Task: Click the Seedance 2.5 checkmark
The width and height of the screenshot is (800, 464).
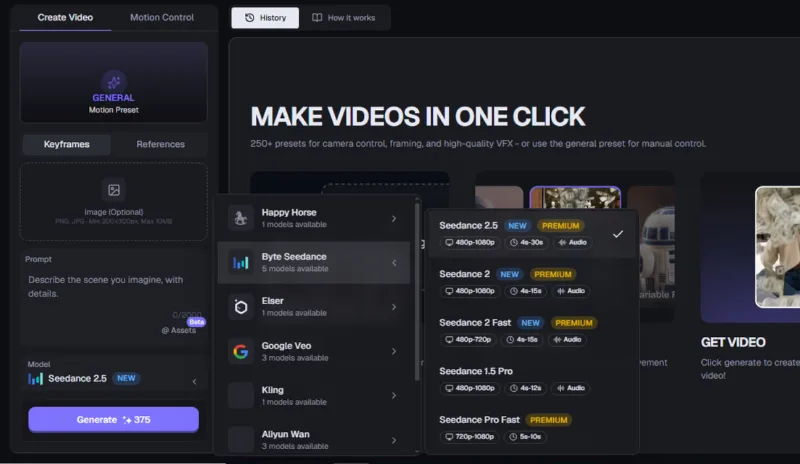Action: coord(618,234)
